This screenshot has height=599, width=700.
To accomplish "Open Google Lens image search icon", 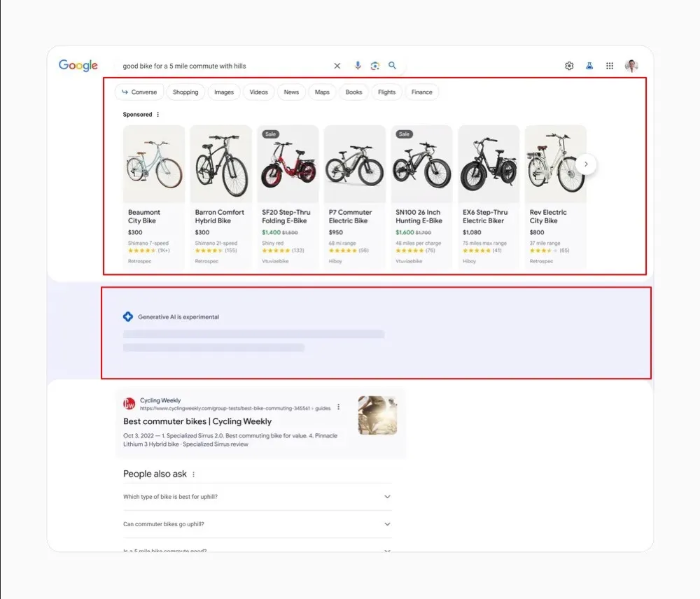I will click(375, 66).
